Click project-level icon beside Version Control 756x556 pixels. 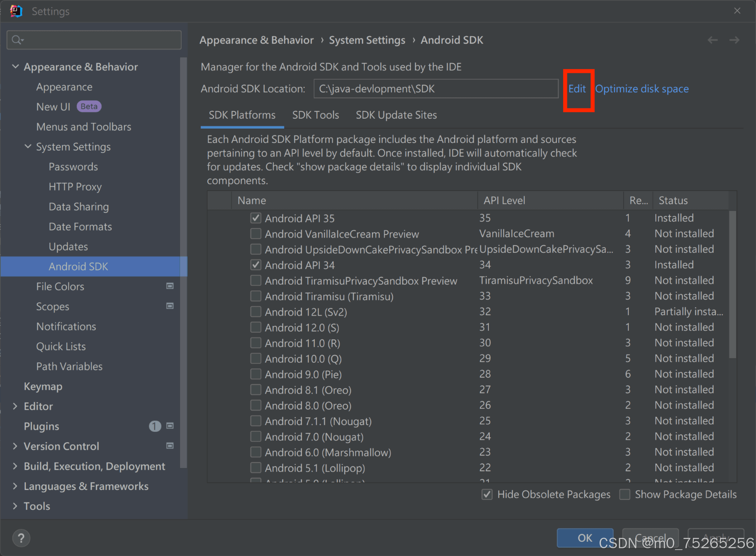pyautogui.click(x=170, y=446)
